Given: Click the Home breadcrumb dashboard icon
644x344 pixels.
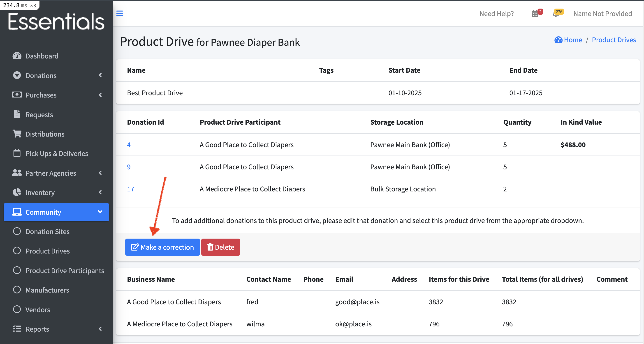Looking at the screenshot, I should [558, 40].
